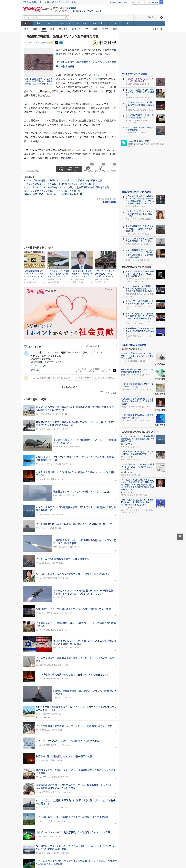This screenshot has height=868, width=186.
Task: Click the first commenter's blue avatar
Action: [26, 353]
